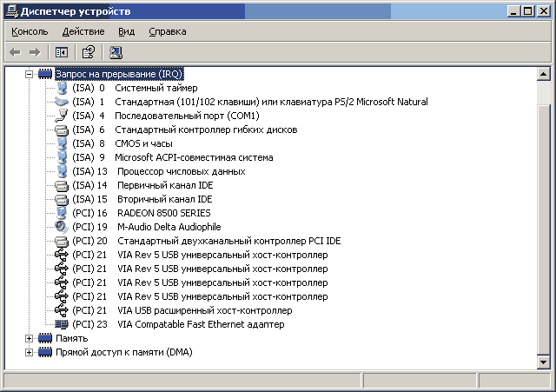
Task: Select Последовательный порт (COM1) entry
Action: click(x=188, y=116)
